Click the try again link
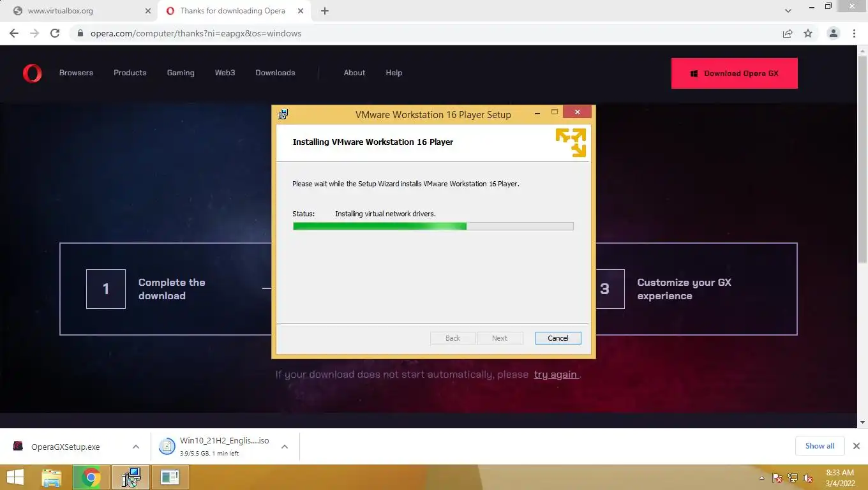Image resolution: width=868 pixels, height=490 pixels. (556, 375)
